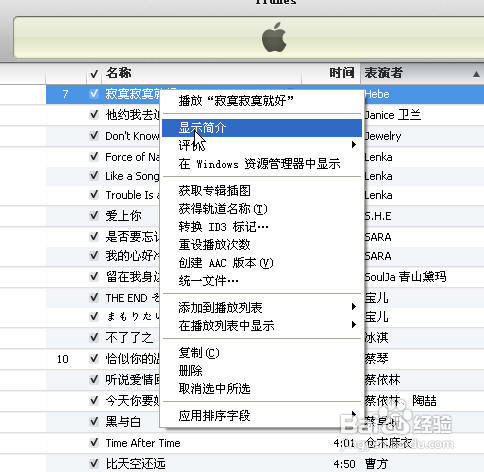The width and height of the screenshot is (484, 472).
Task: Click artist 冰淇
Action: click(376, 338)
